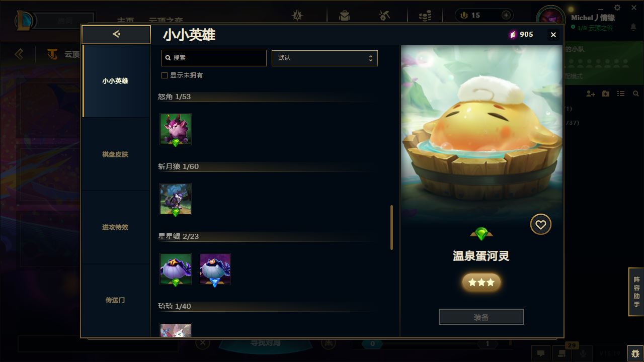Click the back arrow in dialog header
This screenshot has height=362, width=644.
coord(116,34)
